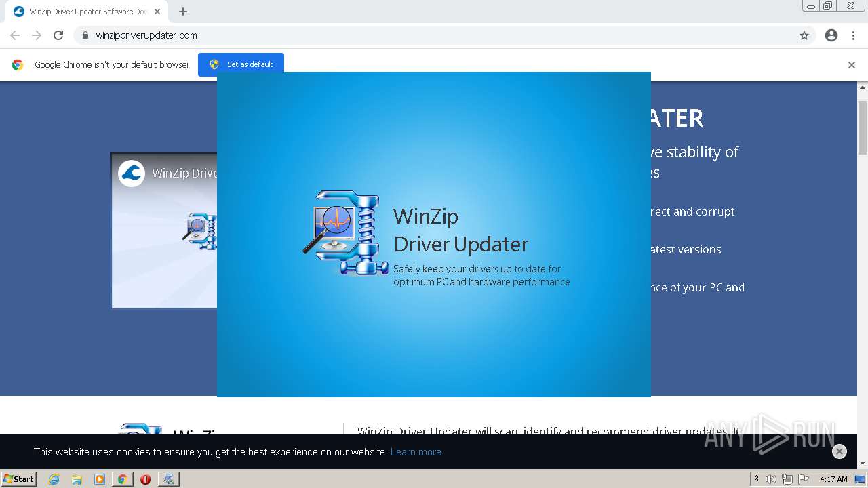
Task: Click the padlock site info icon
Action: point(85,35)
